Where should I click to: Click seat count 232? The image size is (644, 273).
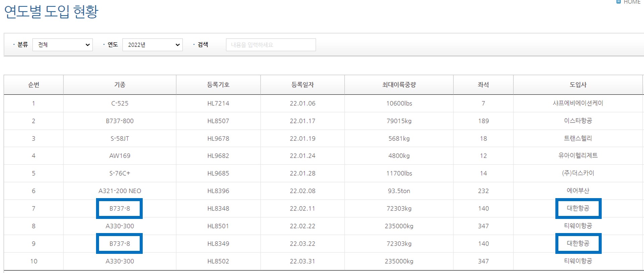[x=483, y=191]
